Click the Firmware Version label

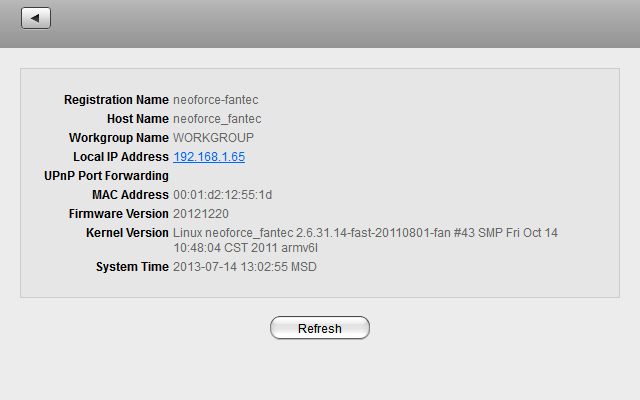click(x=118, y=214)
